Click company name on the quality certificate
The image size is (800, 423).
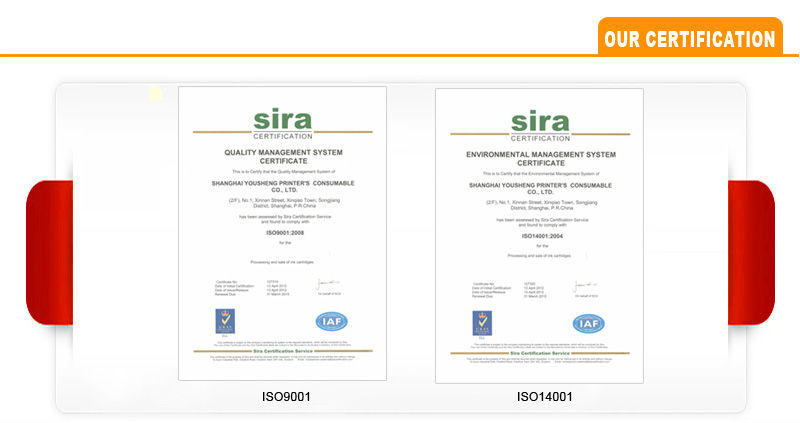point(283,186)
